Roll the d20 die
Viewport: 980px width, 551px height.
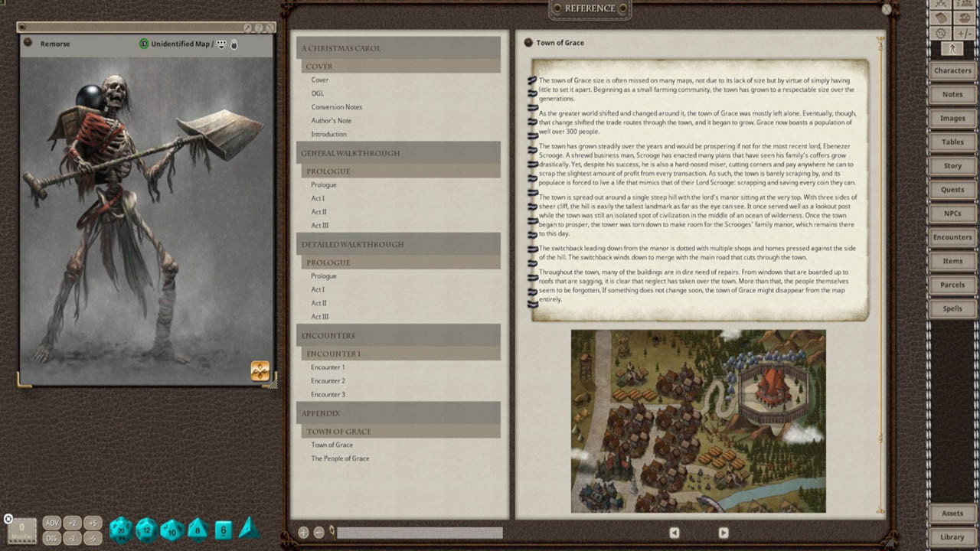click(x=120, y=529)
